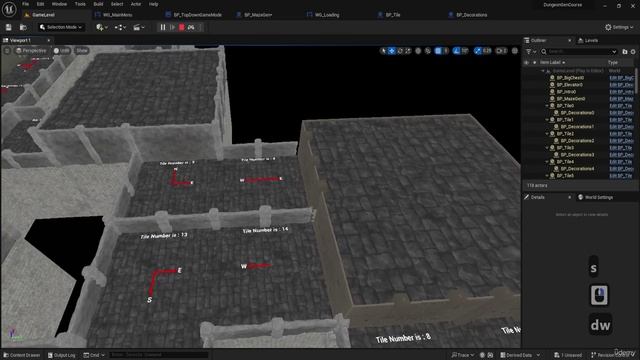Click the Edit BP_Elevator link
This screenshot has width=640, height=360.
pos(621,85)
